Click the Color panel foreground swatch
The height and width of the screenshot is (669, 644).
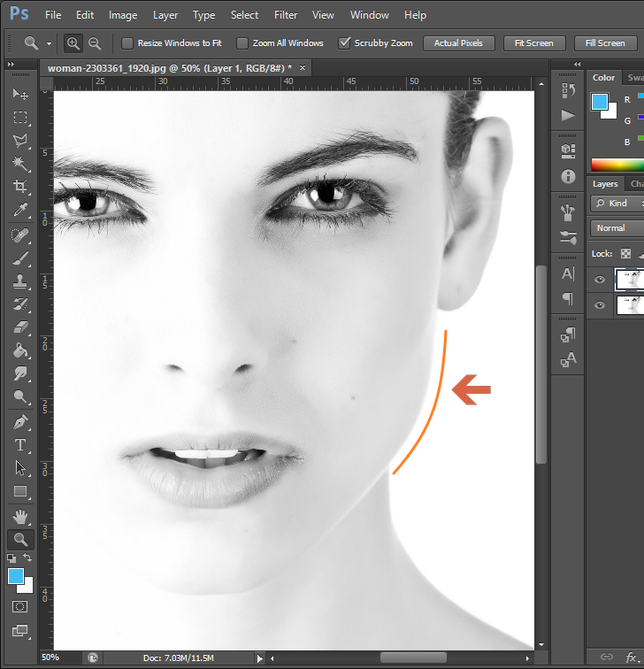[599, 102]
